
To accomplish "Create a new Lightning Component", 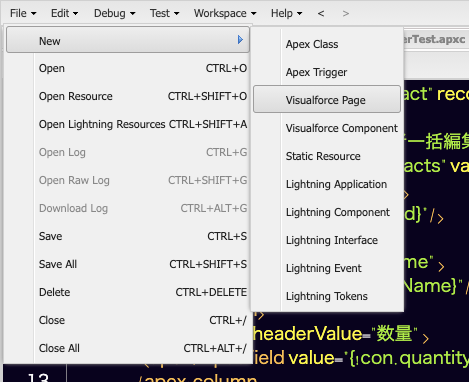I will tap(327, 212).
